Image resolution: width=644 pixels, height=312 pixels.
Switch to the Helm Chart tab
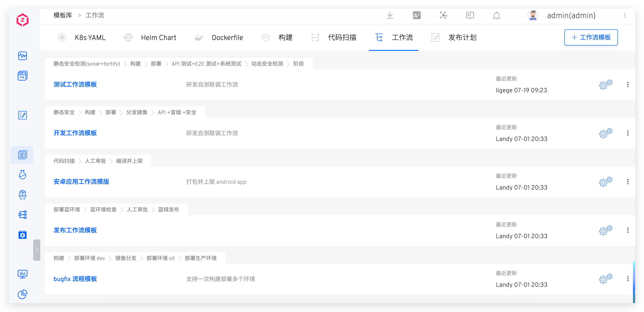click(x=158, y=38)
